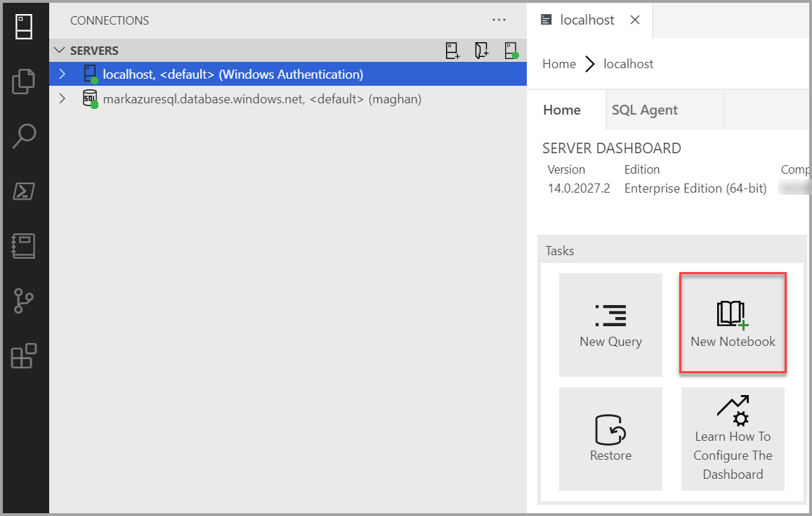Open the Explorer files icon
The image size is (812, 516).
pyautogui.click(x=24, y=81)
